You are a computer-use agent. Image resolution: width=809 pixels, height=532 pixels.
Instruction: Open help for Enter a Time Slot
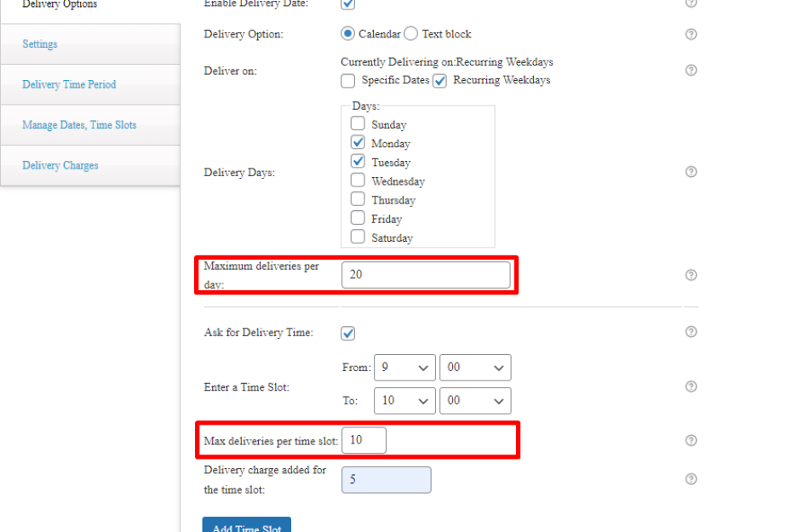tap(691, 386)
